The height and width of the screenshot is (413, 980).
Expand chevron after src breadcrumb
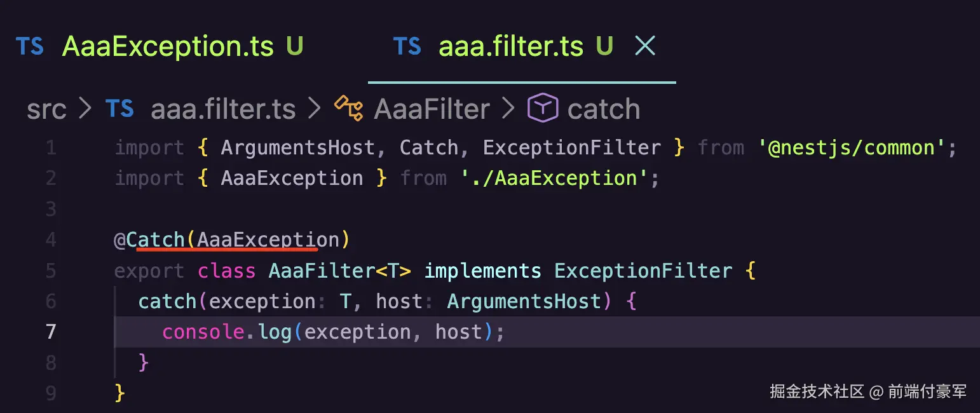point(86,109)
